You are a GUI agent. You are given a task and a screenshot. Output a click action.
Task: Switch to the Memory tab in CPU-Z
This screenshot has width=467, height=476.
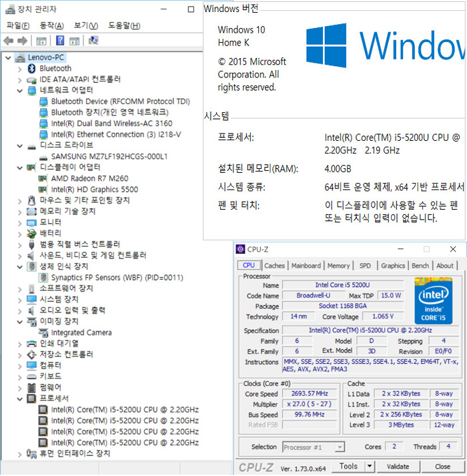pos(339,266)
